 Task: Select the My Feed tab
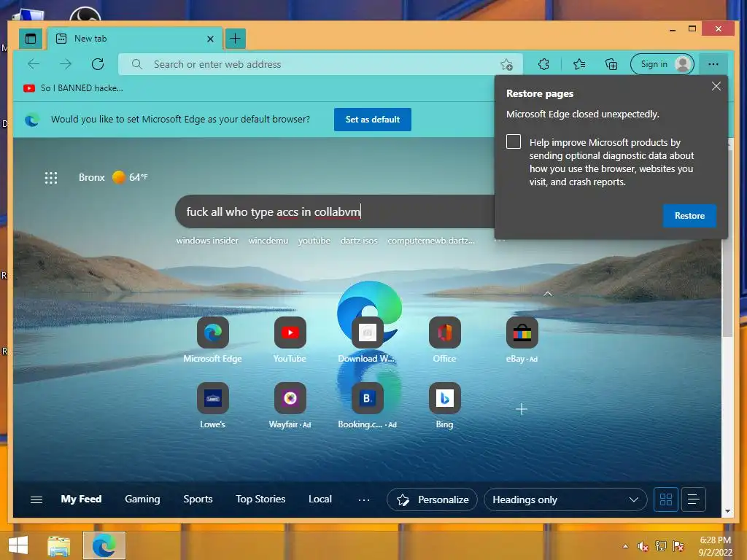coord(81,499)
